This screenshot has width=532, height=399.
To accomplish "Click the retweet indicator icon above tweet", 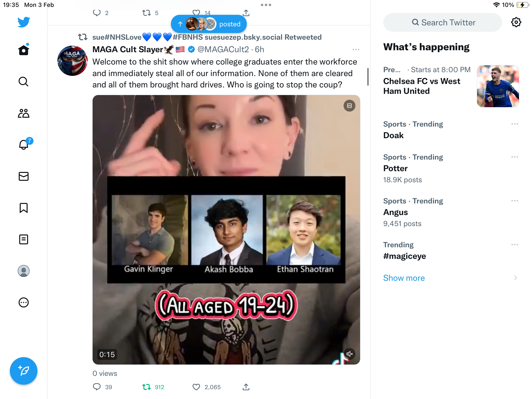I will pyautogui.click(x=83, y=37).
